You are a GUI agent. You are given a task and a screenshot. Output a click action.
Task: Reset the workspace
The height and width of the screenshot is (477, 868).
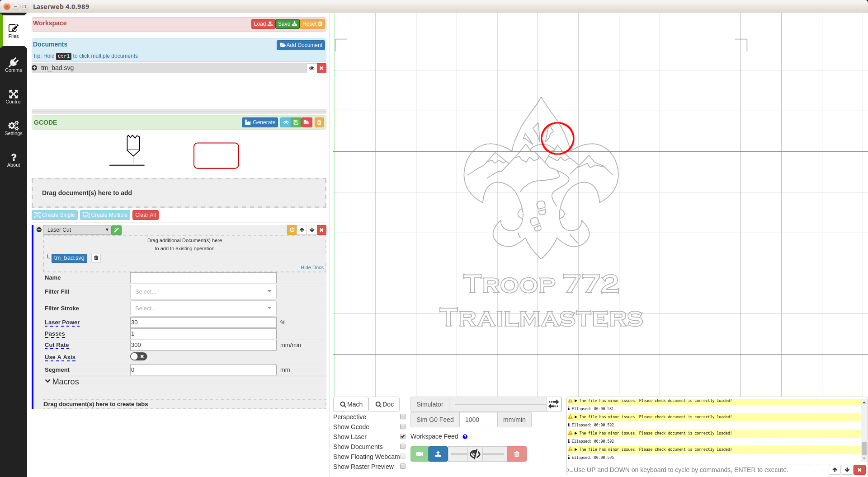(312, 24)
